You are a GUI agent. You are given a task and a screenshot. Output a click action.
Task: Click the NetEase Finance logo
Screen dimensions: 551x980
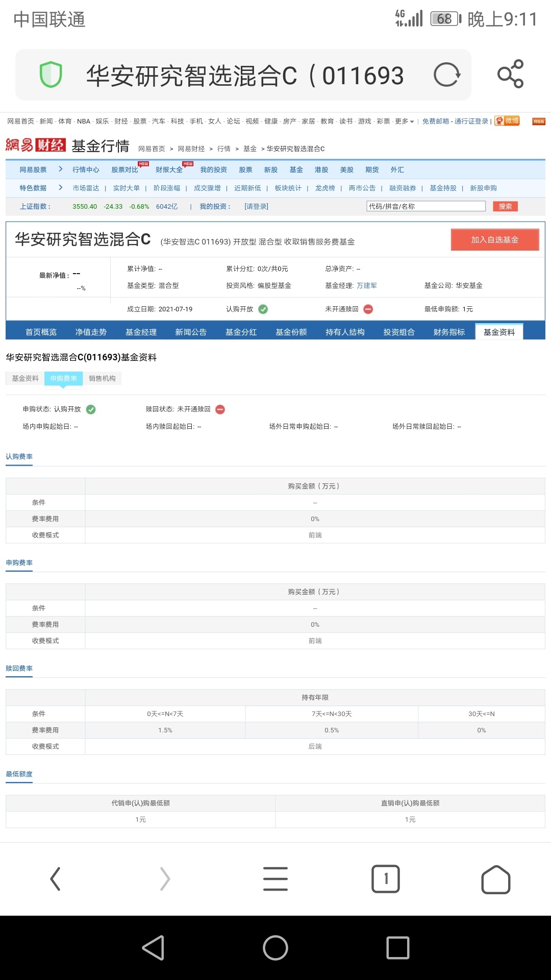coord(35,145)
